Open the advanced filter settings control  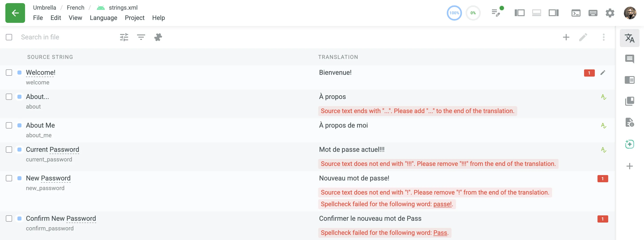click(124, 37)
